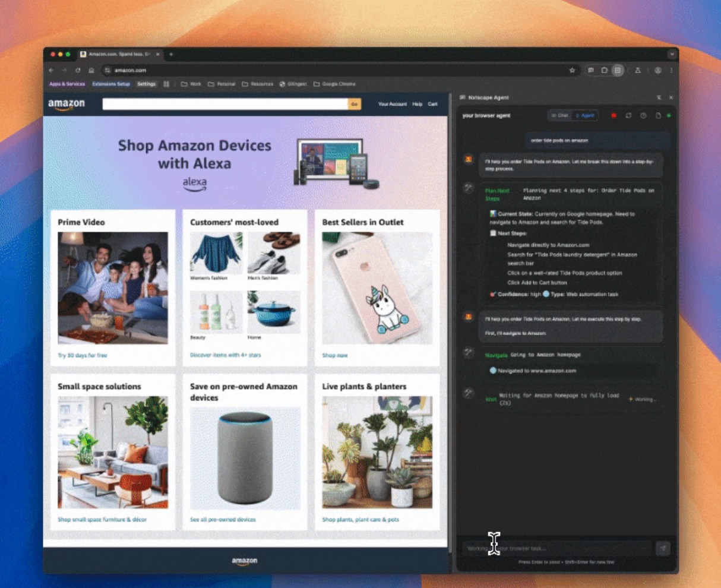Click the Men's fashion thumbnail
The image size is (721, 588).
(x=274, y=253)
